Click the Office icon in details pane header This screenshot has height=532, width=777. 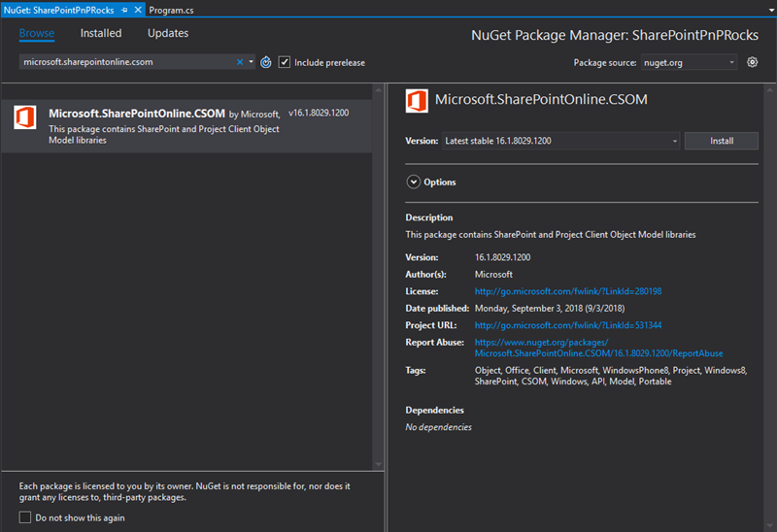(417, 101)
